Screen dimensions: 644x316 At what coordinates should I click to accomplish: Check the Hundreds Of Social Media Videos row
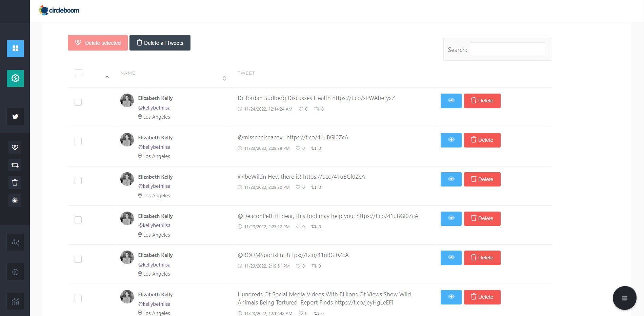click(x=78, y=298)
